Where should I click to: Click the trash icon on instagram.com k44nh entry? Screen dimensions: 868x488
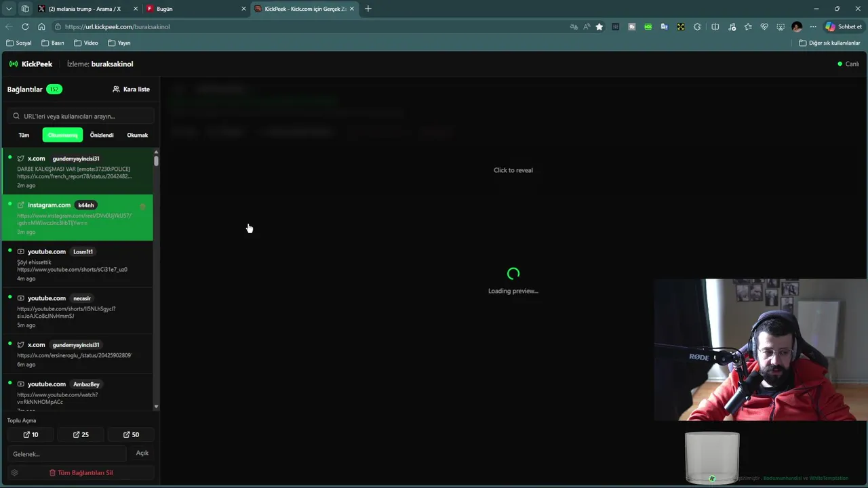coord(142,207)
